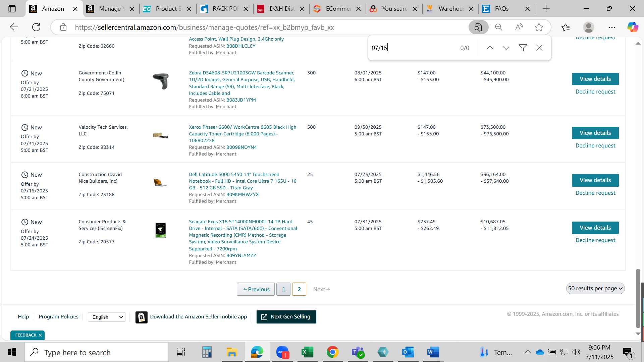
Task: Open the Favorites list icon
Action: [566, 27]
